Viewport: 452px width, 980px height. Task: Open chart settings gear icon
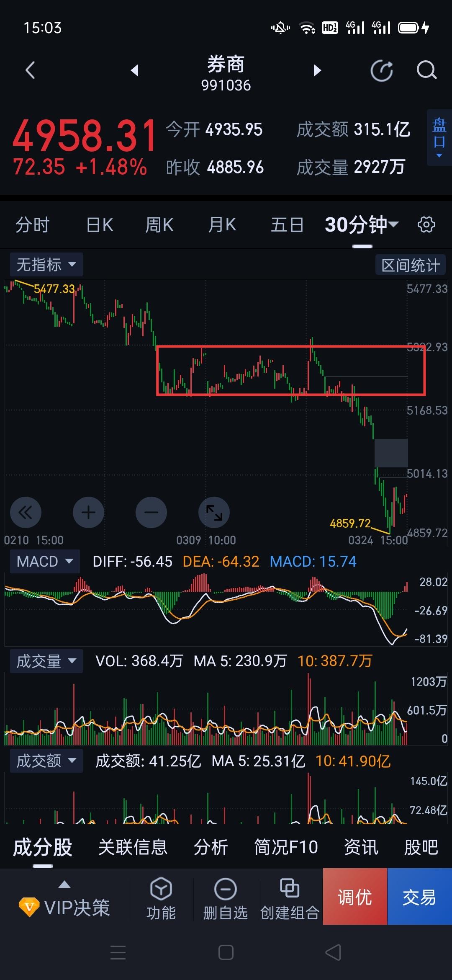(x=426, y=224)
